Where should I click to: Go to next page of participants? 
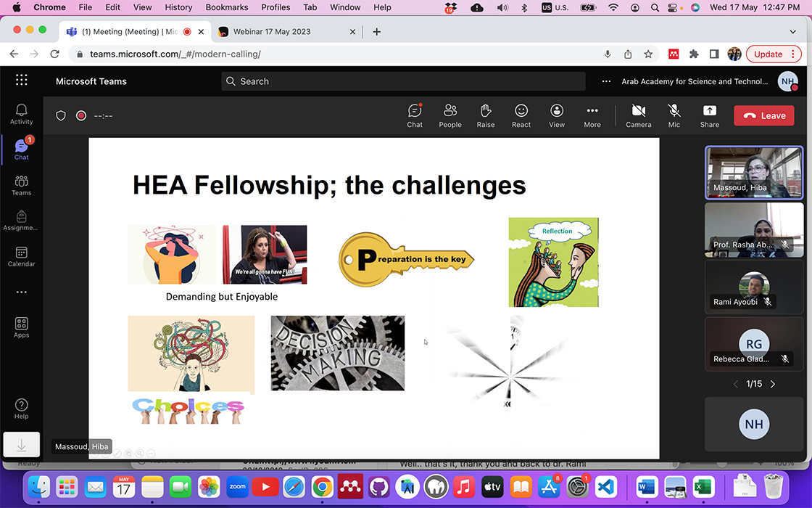(x=773, y=384)
